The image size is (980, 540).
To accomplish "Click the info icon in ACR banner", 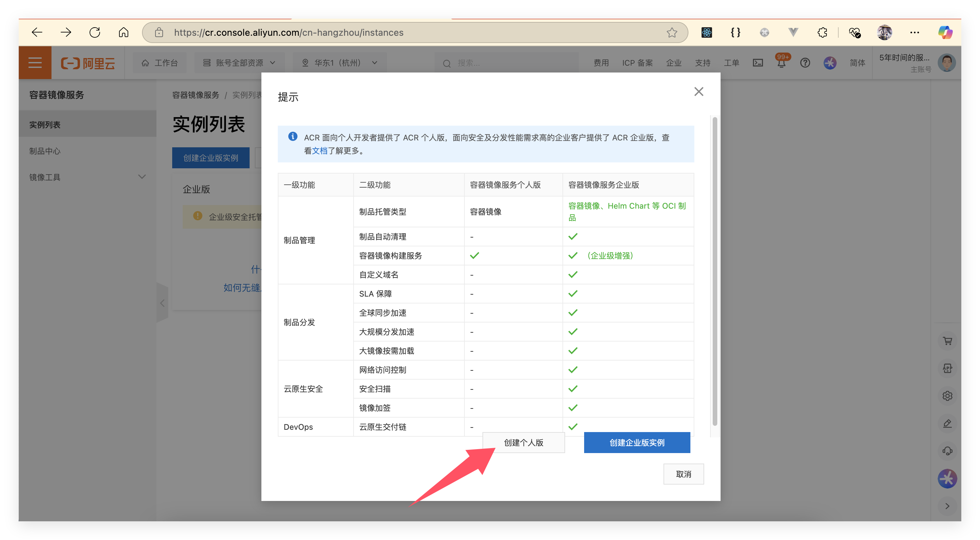I will (293, 136).
